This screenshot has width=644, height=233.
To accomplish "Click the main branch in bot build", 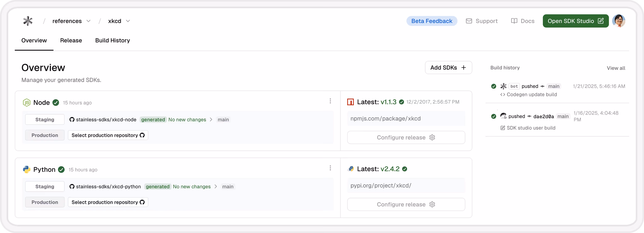I will click(553, 86).
